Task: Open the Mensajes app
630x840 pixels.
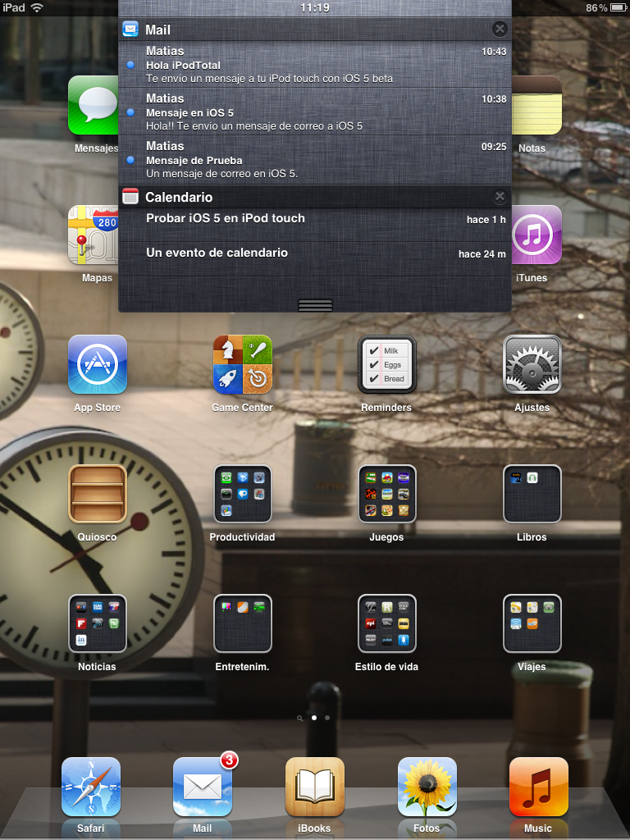Action: (x=94, y=105)
